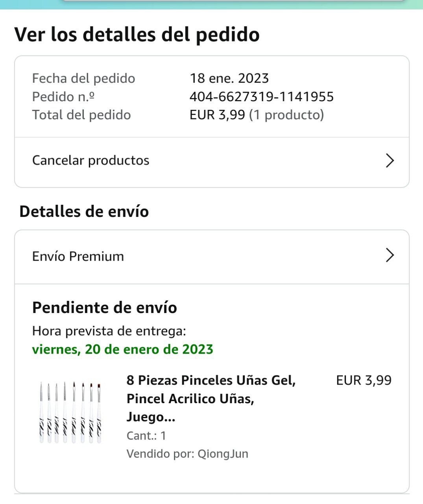The height and width of the screenshot is (504, 423).
Task: Tap the green delivery date viernes 20 de enero
Action: tap(123, 349)
